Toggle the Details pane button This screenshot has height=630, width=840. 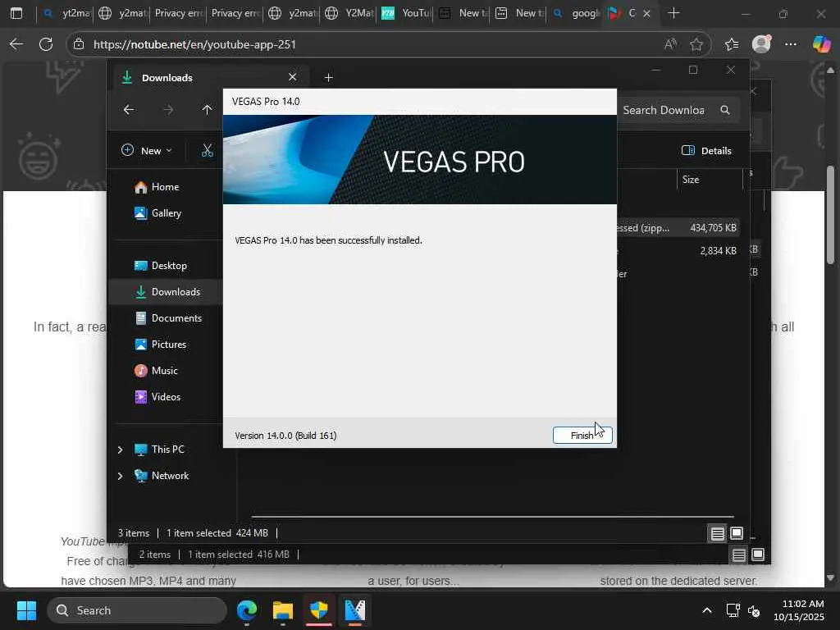click(x=706, y=151)
